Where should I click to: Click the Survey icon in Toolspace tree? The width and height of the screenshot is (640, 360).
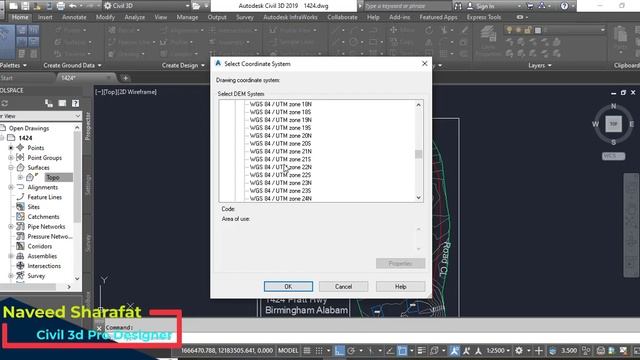(x=20, y=276)
